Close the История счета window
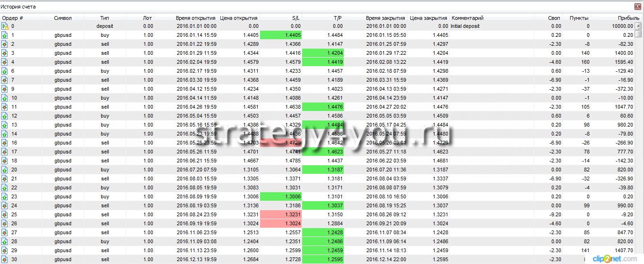Image resolution: width=644 pixels, height=264 pixels. click(638, 7)
